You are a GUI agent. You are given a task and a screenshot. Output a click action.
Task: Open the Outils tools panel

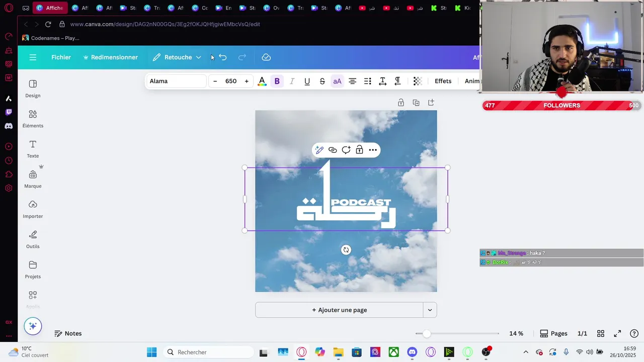pos(33,239)
